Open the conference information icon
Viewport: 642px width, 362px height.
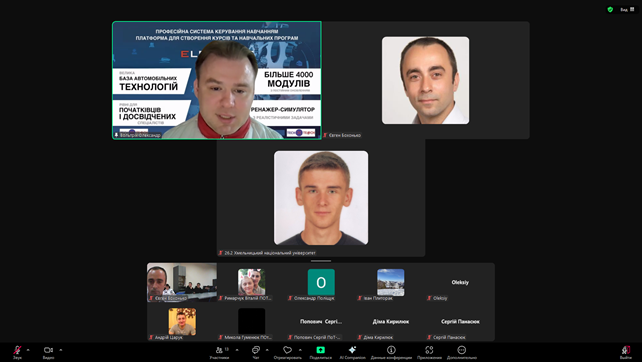click(391, 351)
